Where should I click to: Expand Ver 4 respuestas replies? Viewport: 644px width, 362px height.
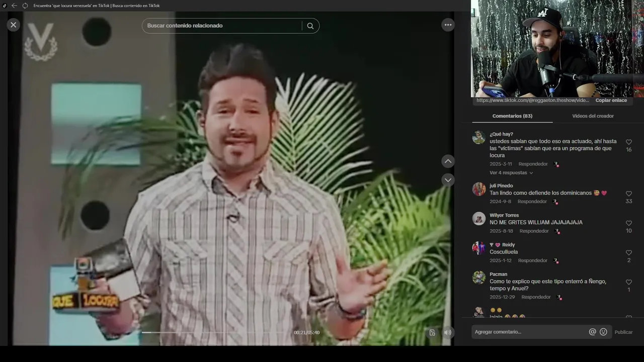coord(511,173)
